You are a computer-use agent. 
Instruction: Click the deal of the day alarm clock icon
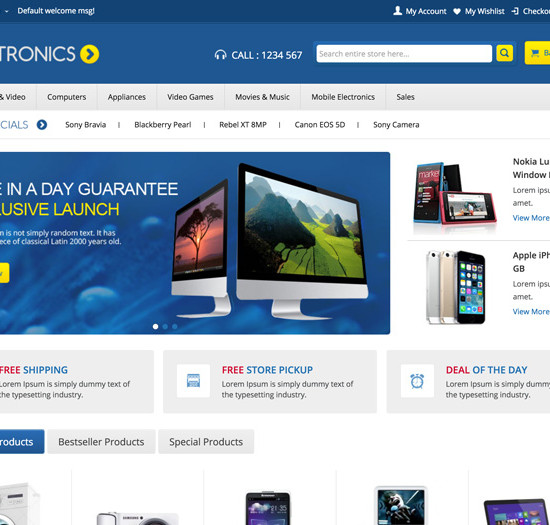[x=417, y=381]
